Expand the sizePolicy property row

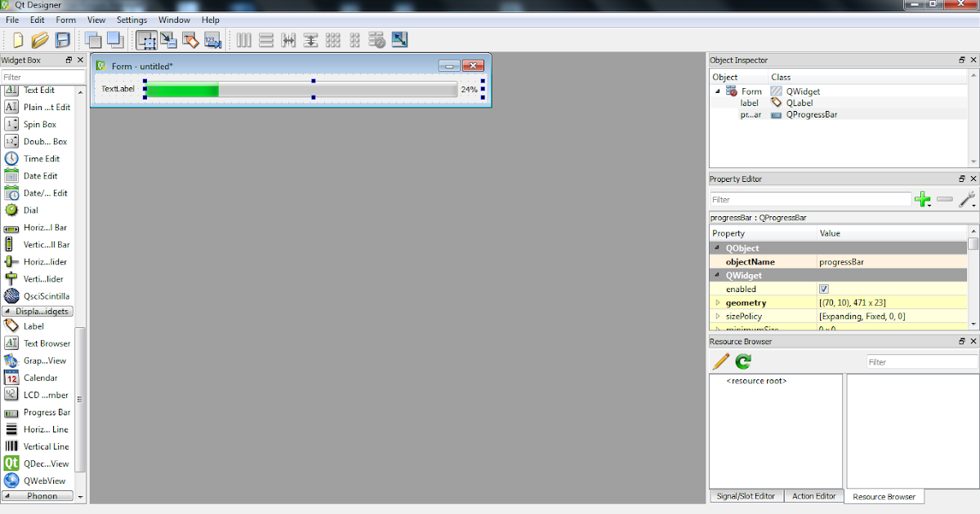pyautogui.click(x=719, y=316)
